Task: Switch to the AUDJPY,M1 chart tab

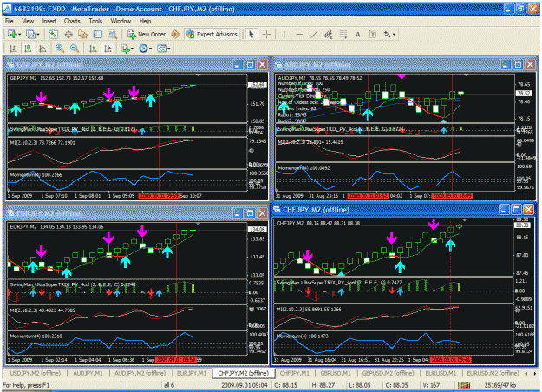Action: coord(88,373)
